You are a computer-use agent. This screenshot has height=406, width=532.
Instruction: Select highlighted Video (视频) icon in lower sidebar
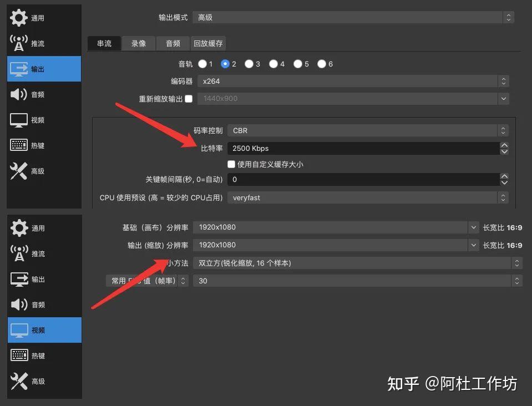(19, 330)
